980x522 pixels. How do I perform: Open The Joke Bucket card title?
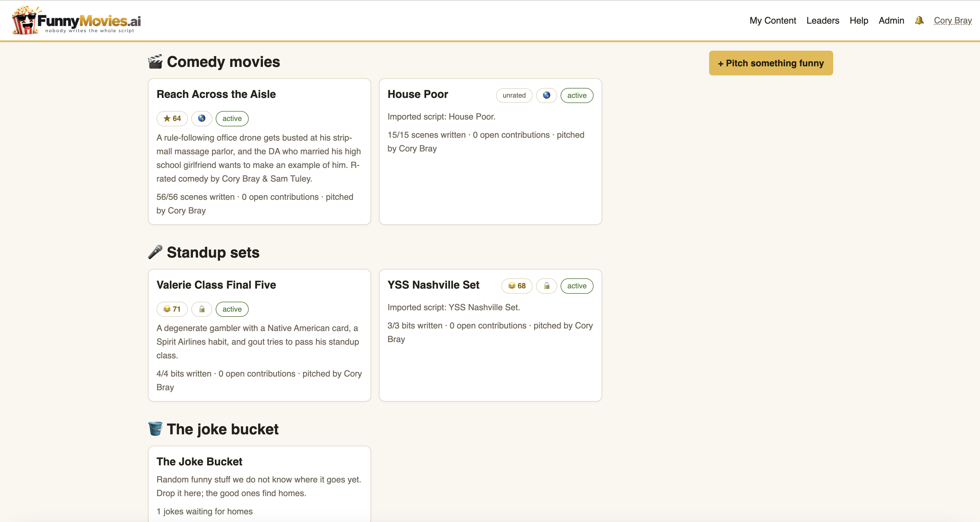pyautogui.click(x=199, y=461)
